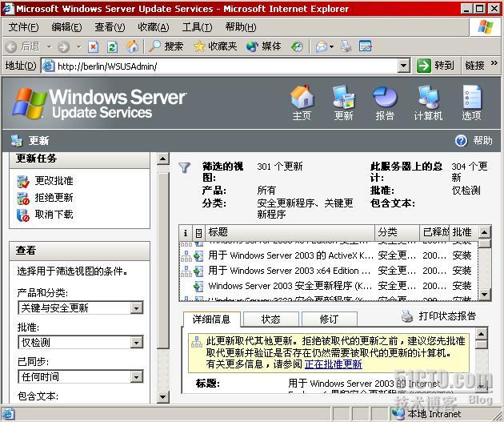
Task: Open the 工具(T) menu
Action: 197,27
